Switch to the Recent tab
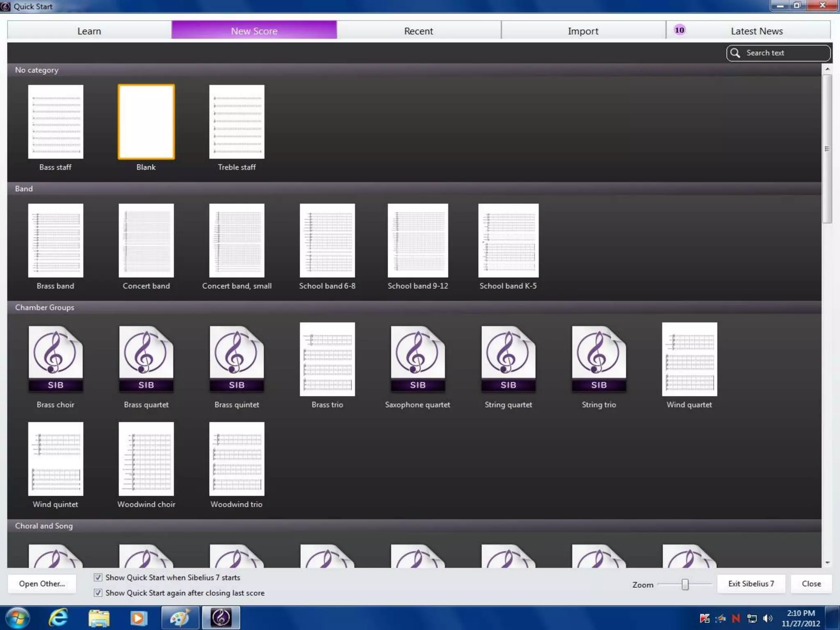This screenshot has width=840, height=630. tap(418, 31)
